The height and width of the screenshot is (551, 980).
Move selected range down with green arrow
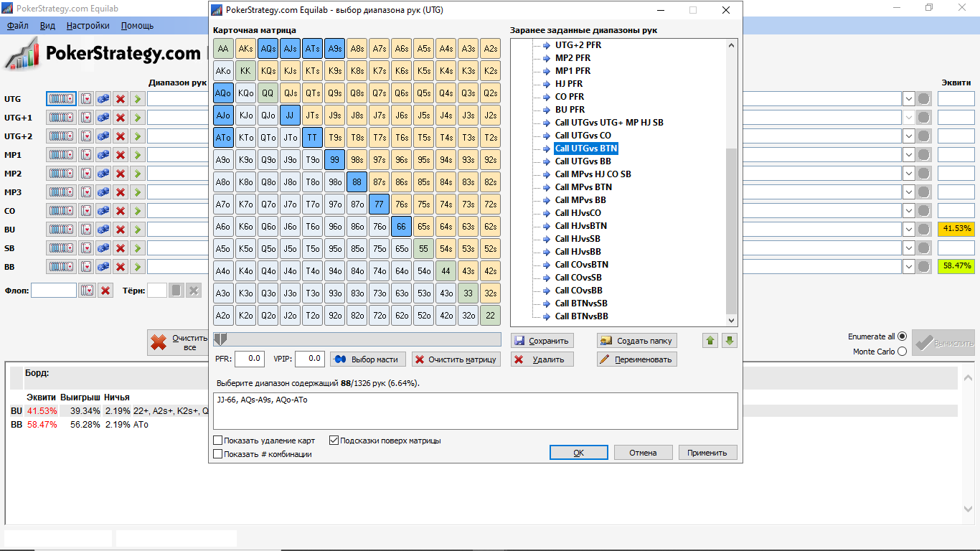tap(730, 340)
